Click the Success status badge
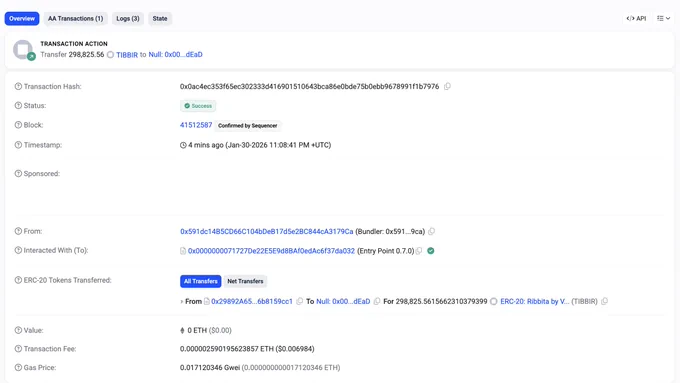This screenshot has height=383, width=680. pyautogui.click(x=198, y=106)
